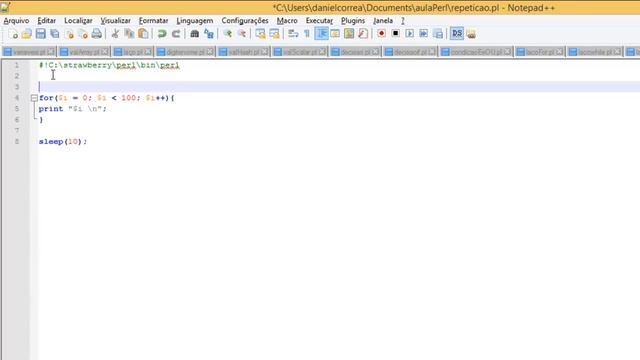
Task: Switch to the varHash.pl tab
Action: tap(243, 52)
